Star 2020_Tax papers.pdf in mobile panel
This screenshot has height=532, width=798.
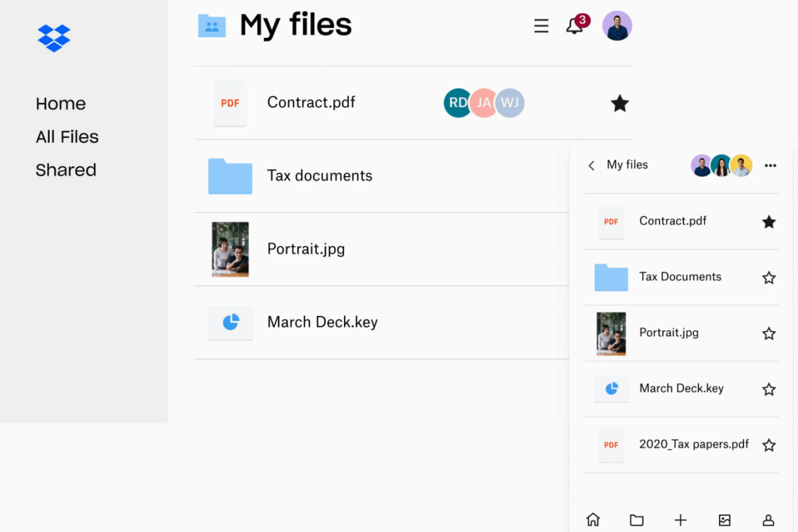click(x=769, y=445)
